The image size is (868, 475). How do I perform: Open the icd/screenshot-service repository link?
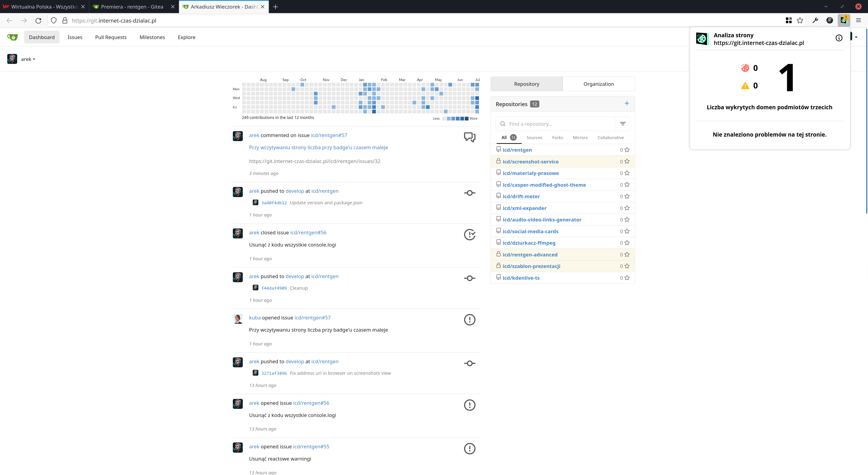[x=530, y=162]
